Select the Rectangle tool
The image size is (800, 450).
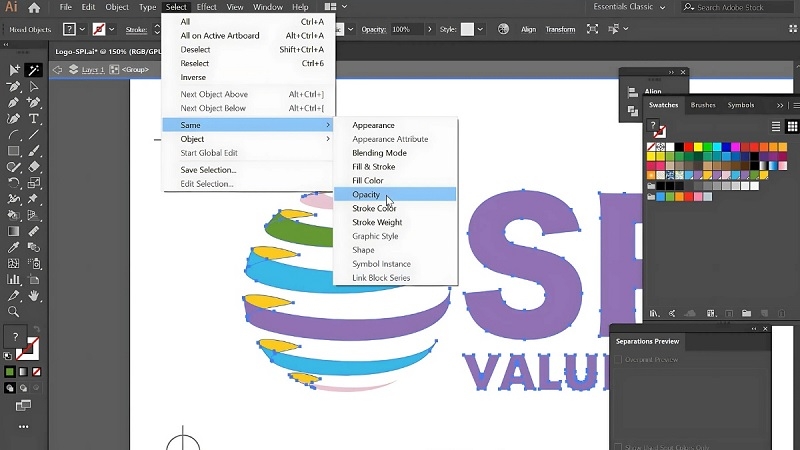[x=13, y=151]
